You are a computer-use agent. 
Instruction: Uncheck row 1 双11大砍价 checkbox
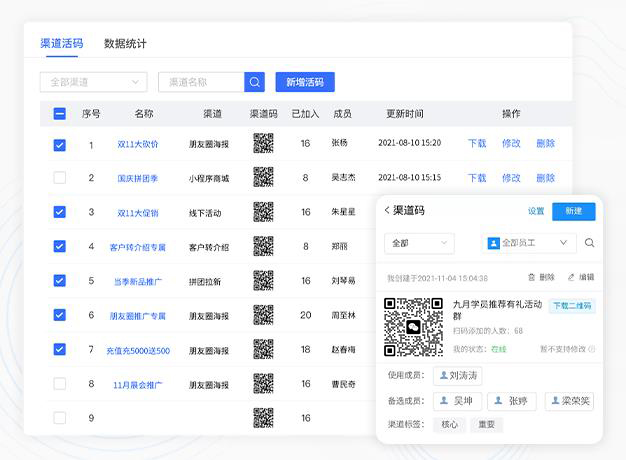59,145
